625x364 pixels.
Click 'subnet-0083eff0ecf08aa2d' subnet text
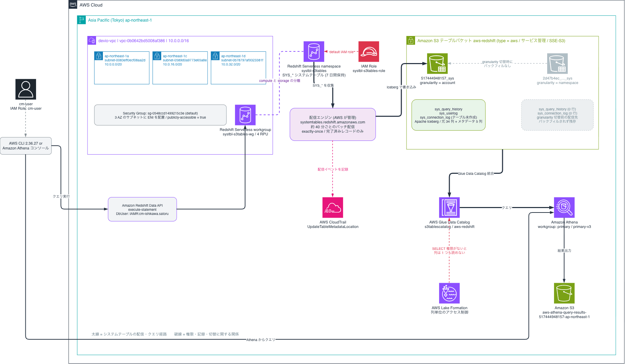pos(125,60)
